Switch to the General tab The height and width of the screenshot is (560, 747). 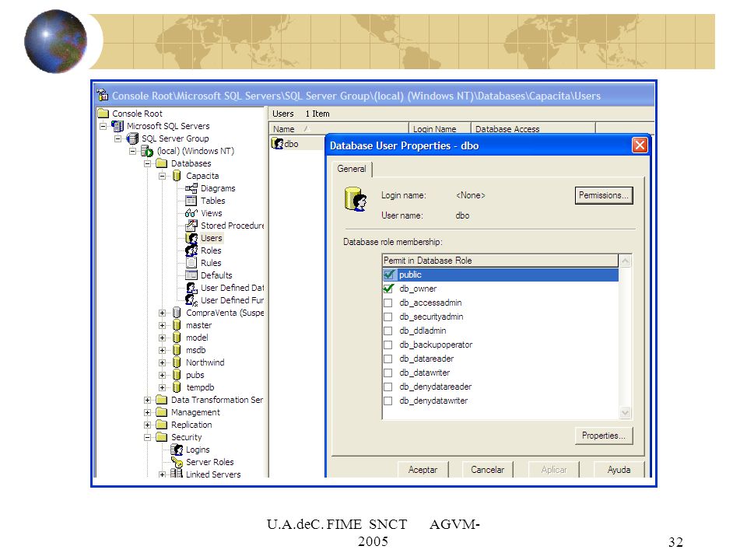point(352,169)
